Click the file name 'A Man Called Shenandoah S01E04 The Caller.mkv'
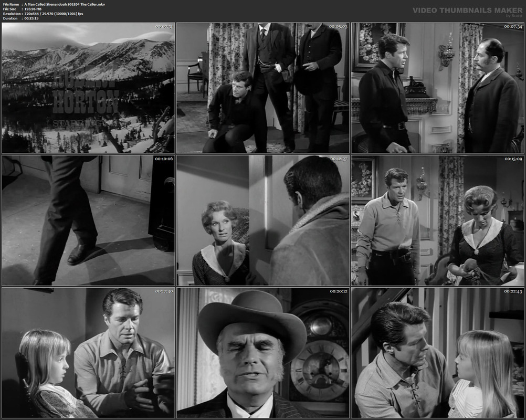The height and width of the screenshot is (420, 526). coord(65,4)
